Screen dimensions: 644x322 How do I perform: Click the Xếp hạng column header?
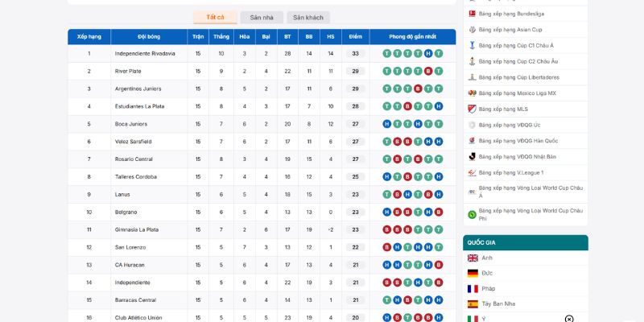pyautogui.click(x=89, y=36)
